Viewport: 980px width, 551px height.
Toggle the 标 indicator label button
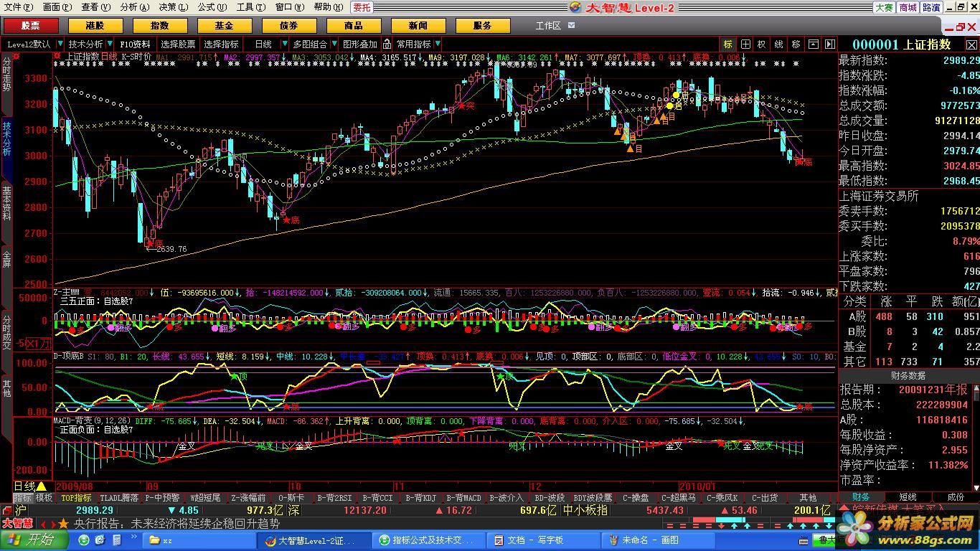pos(728,44)
